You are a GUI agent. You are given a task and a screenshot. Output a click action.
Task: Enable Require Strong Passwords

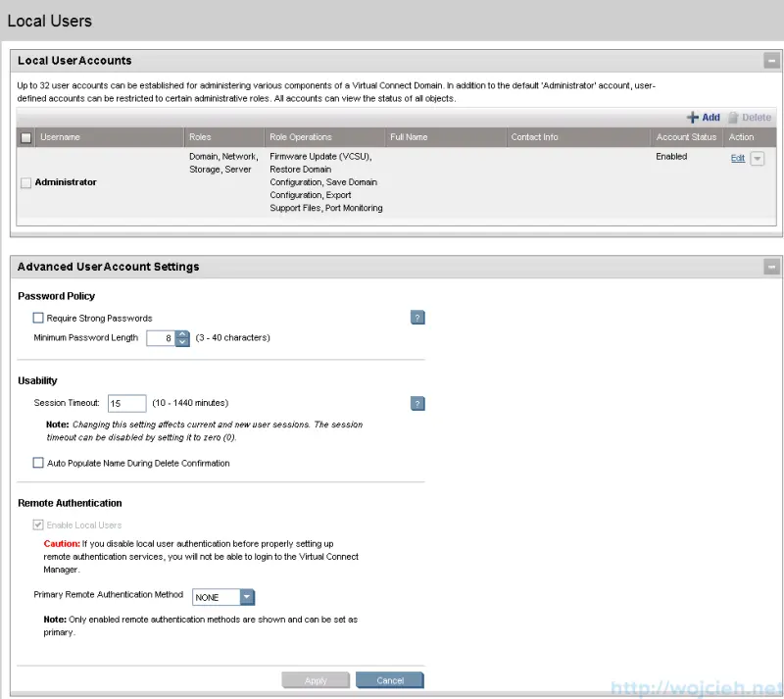coord(38,318)
